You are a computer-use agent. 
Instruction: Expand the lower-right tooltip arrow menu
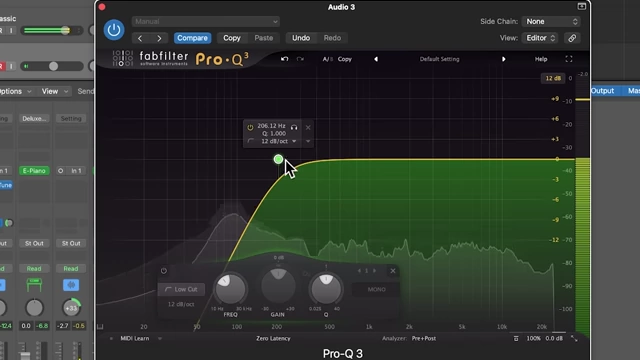[308, 141]
